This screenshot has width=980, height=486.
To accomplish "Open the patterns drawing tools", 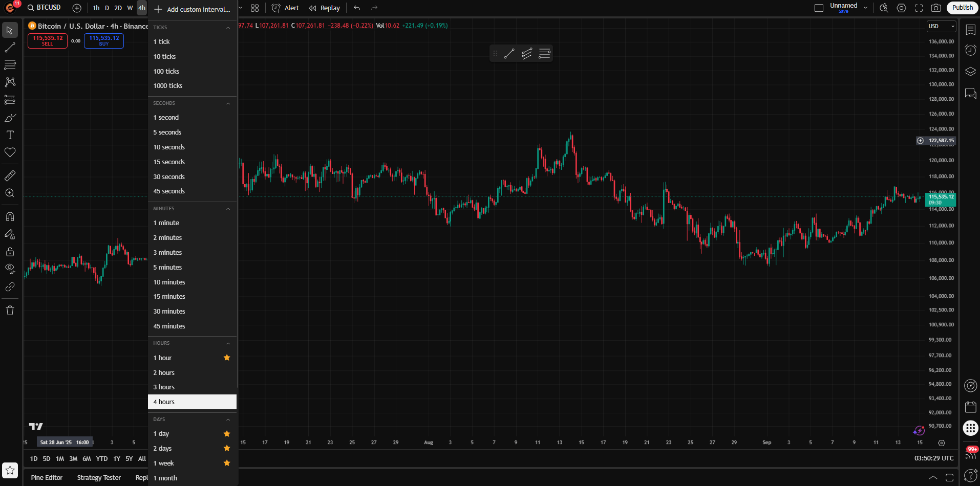I will [10, 82].
